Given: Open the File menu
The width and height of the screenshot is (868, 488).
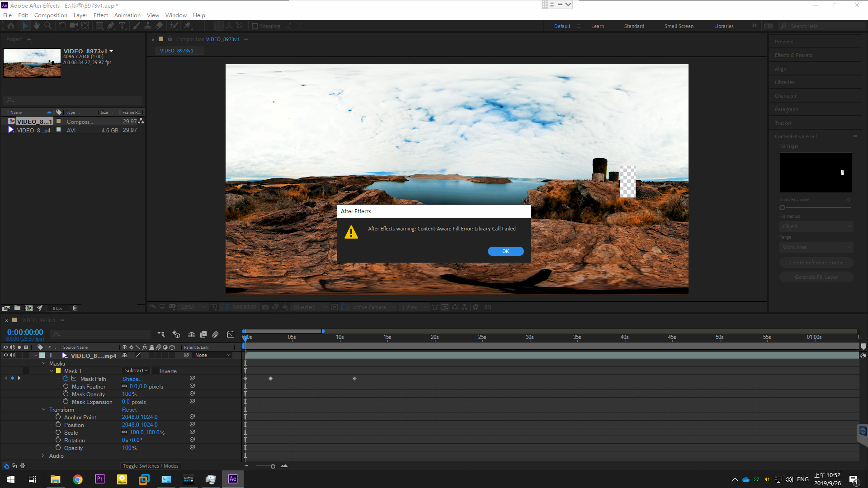Looking at the screenshot, I should pyautogui.click(x=8, y=15).
